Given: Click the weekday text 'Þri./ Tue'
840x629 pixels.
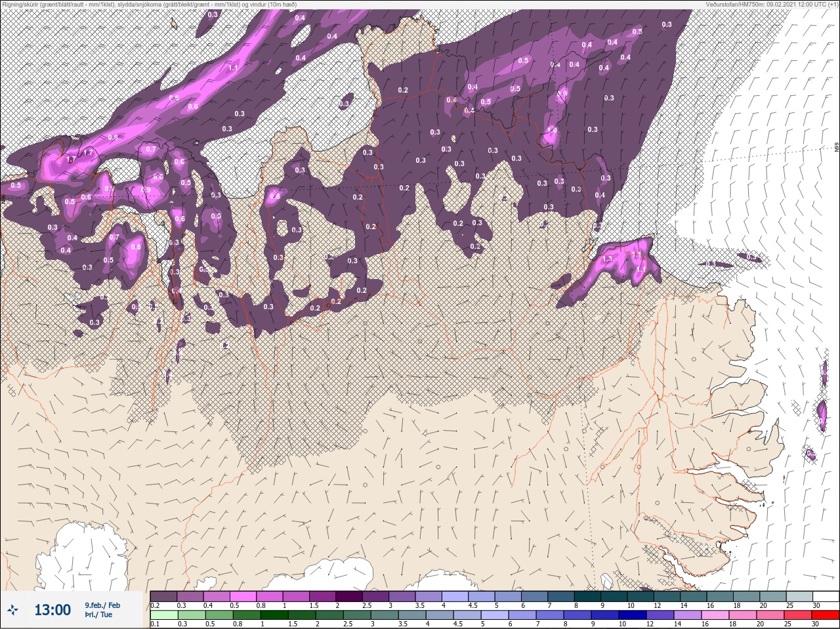Looking at the screenshot, I should [98, 615].
